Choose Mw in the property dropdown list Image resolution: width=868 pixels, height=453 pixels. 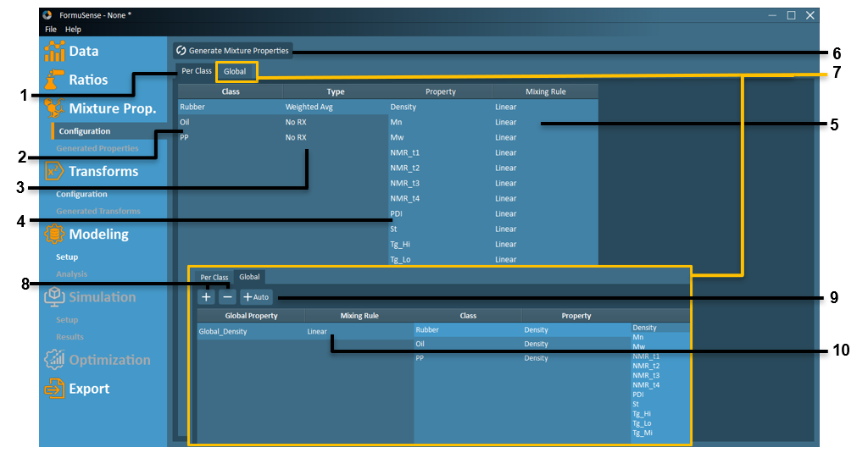[x=659, y=347]
